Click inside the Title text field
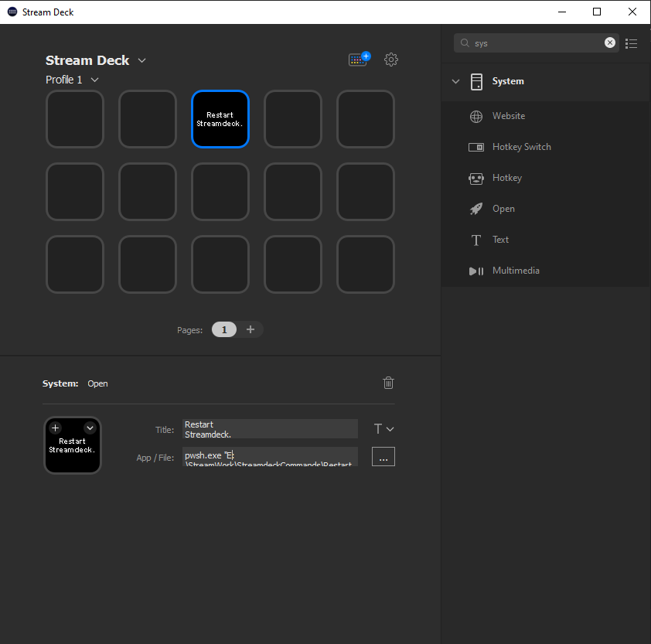 click(x=269, y=428)
